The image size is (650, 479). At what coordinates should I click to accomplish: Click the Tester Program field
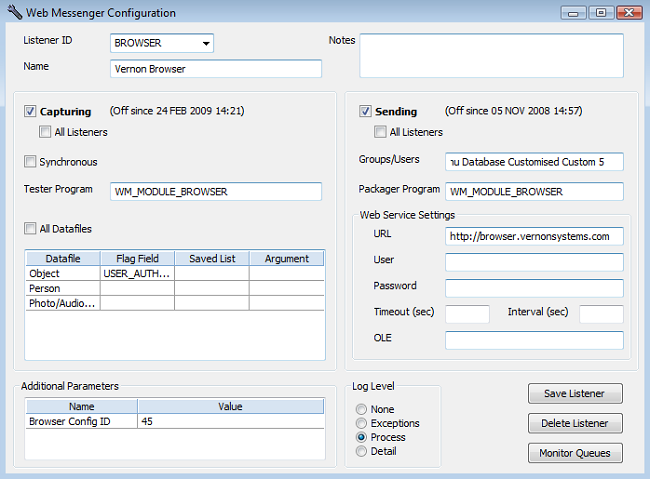(216, 192)
